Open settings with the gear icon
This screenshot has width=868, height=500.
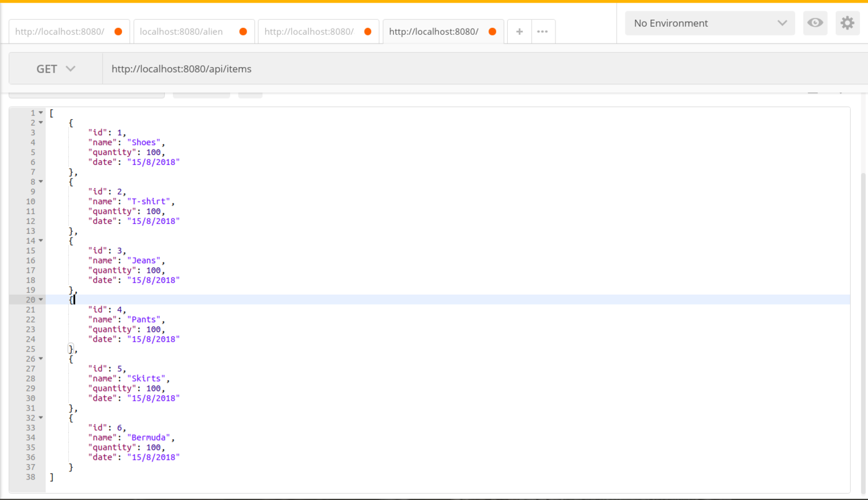pos(847,23)
